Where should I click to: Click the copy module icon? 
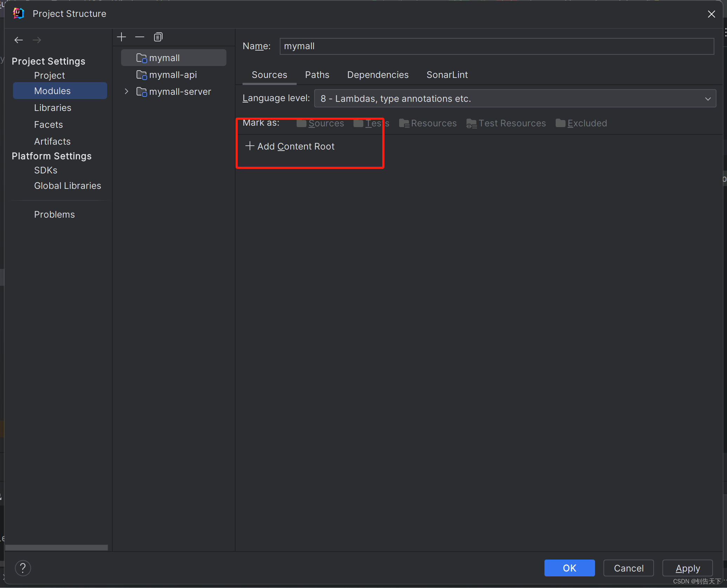158,37
